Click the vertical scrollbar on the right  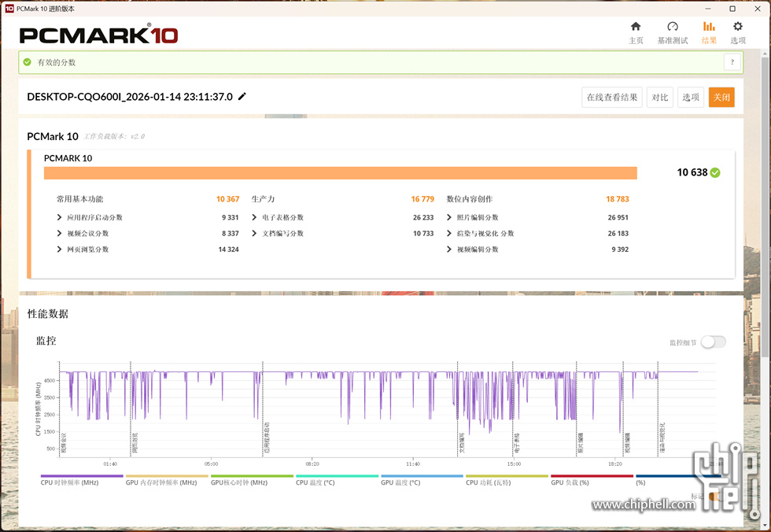tap(765, 206)
